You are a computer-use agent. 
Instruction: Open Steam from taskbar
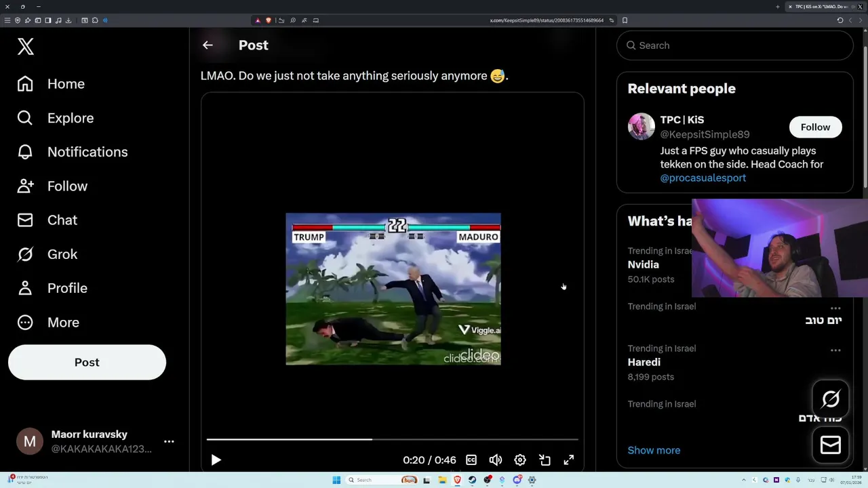click(473, 480)
